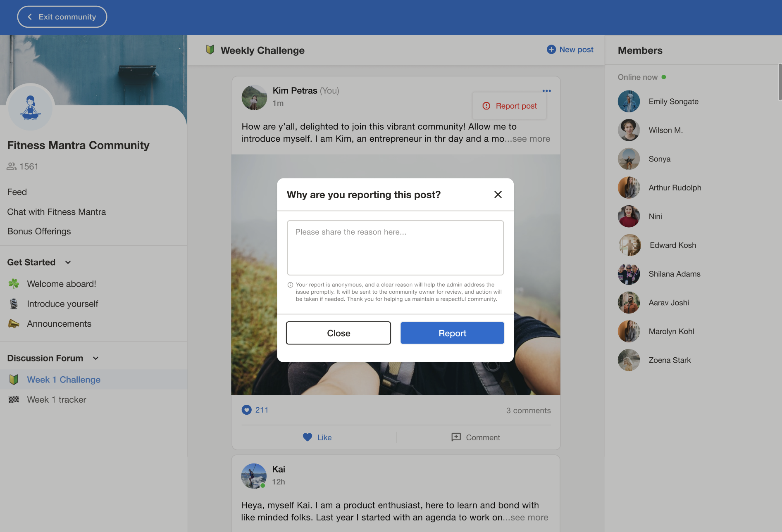The height and width of the screenshot is (532, 782).
Task: Open Aarav Joshi's avatar in Members
Action: (x=629, y=303)
